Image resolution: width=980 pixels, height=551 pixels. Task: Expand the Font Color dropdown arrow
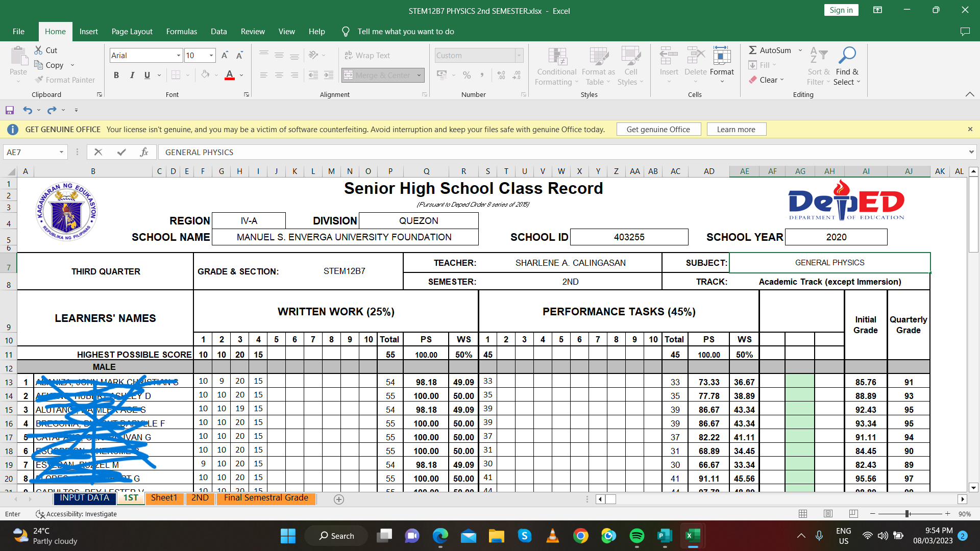click(x=241, y=75)
